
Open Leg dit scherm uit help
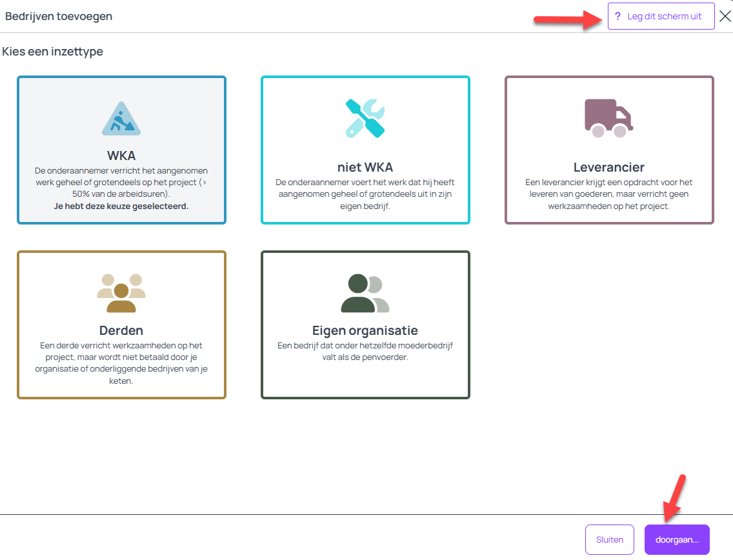pyautogui.click(x=661, y=16)
